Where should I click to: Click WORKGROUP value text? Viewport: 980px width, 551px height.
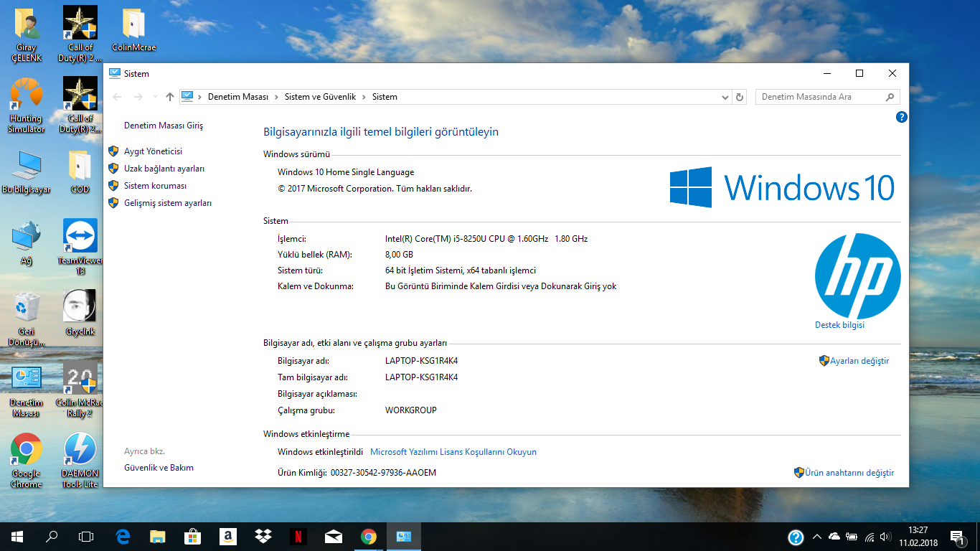point(411,410)
